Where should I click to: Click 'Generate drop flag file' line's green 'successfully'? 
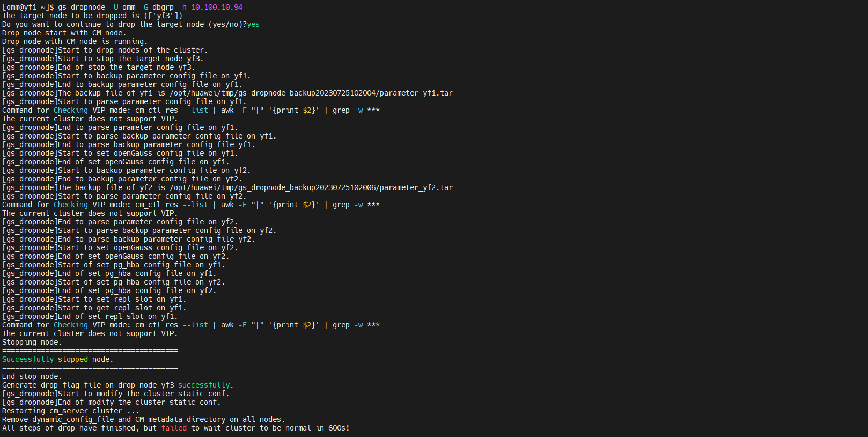click(204, 385)
